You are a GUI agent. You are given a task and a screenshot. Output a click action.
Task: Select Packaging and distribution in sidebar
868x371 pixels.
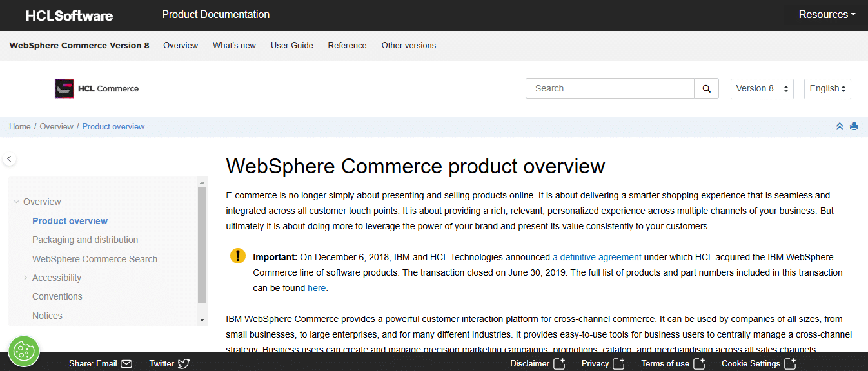(x=85, y=240)
